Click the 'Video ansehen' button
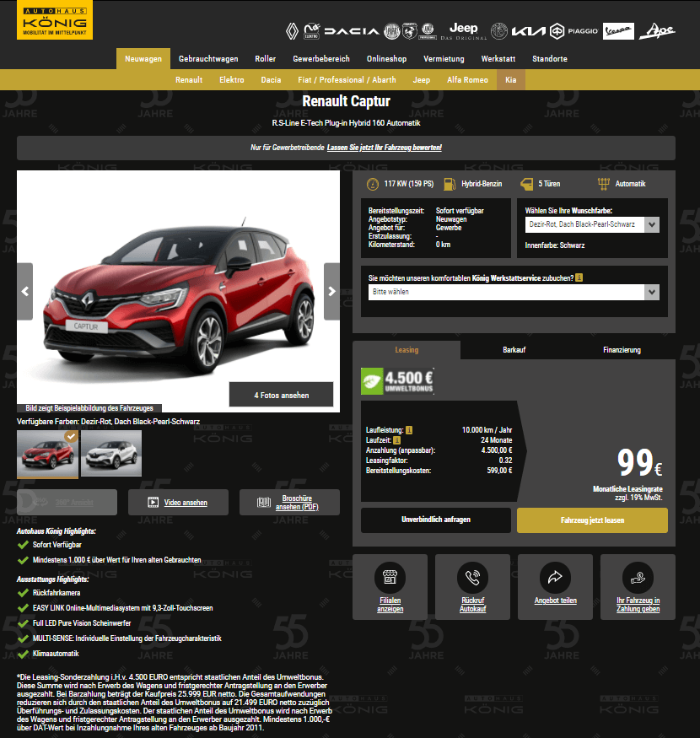The height and width of the screenshot is (738, 700). tap(179, 502)
